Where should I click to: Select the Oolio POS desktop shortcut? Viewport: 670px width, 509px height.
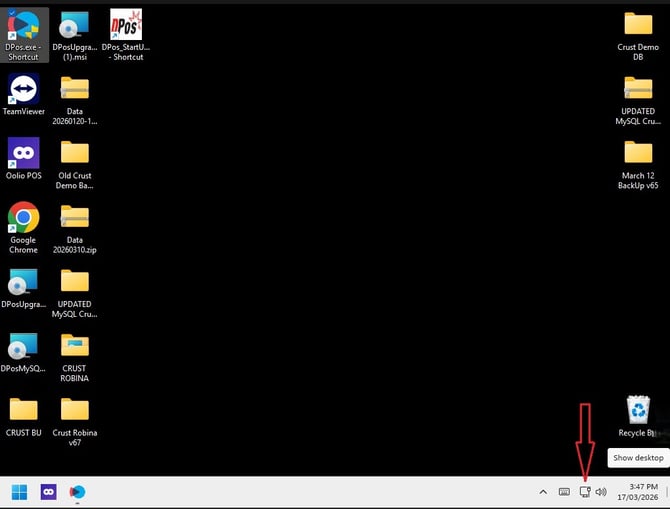(24, 159)
